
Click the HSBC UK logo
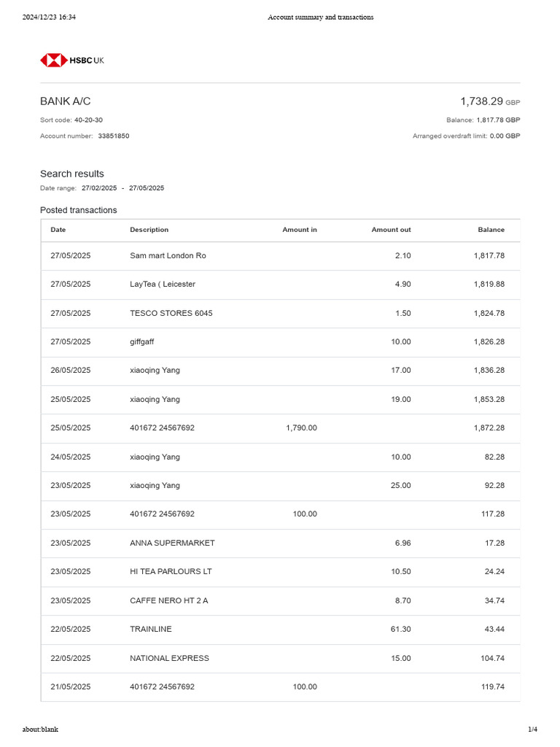72,61
